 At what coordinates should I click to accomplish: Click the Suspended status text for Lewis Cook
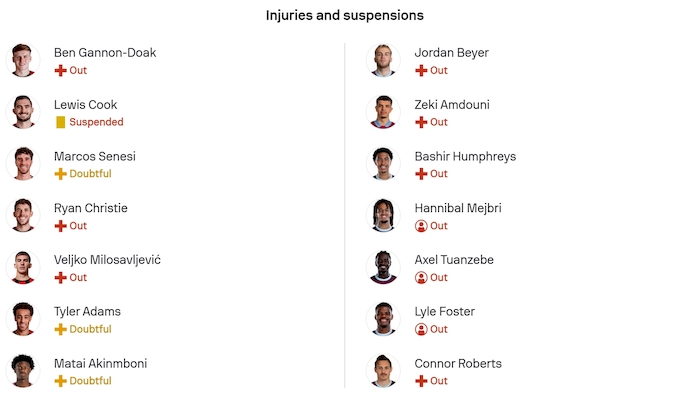pos(96,122)
